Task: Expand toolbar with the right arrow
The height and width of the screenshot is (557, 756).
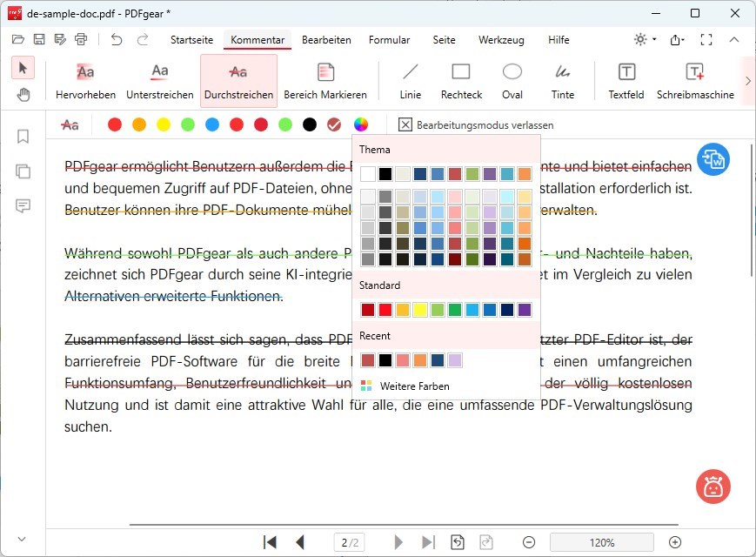Action: tap(748, 81)
